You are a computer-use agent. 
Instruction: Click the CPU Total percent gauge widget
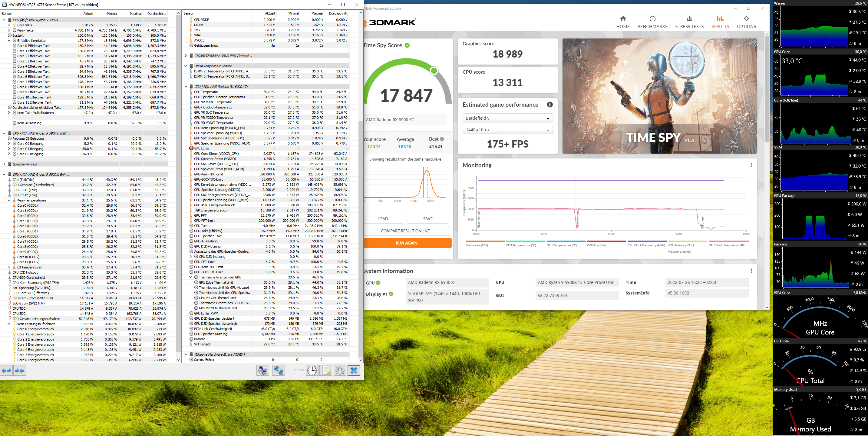pos(820,362)
